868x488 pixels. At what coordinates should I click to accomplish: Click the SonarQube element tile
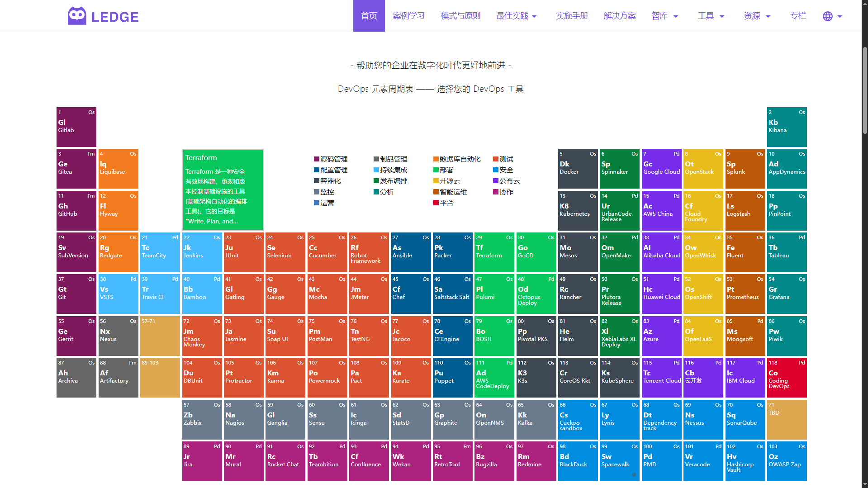pyautogui.click(x=745, y=420)
